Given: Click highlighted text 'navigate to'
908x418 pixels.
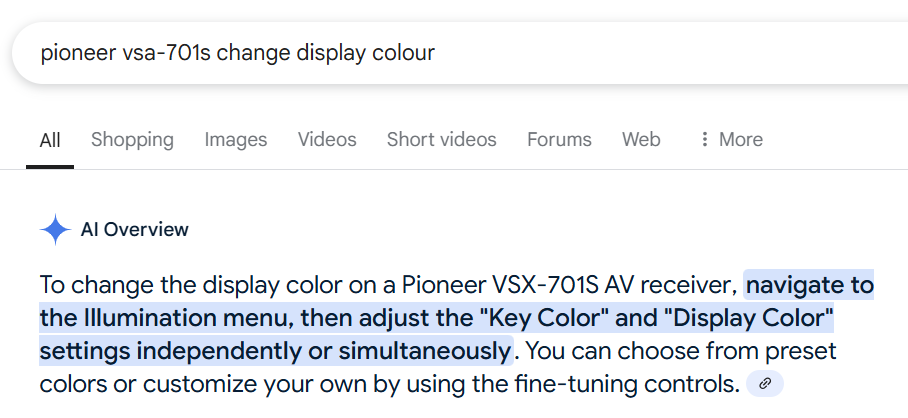Looking at the screenshot, I should (x=810, y=285).
